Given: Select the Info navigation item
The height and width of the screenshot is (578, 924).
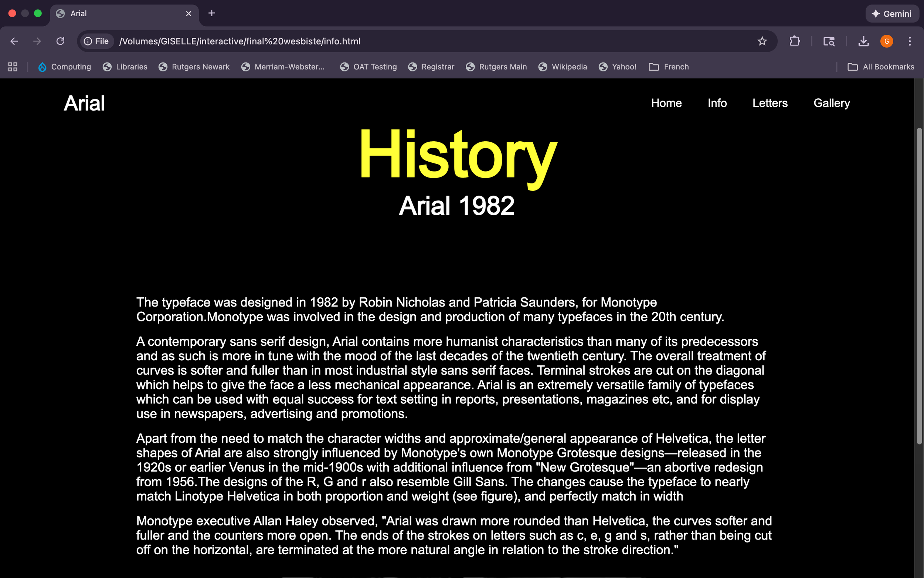Looking at the screenshot, I should (x=717, y=103).
